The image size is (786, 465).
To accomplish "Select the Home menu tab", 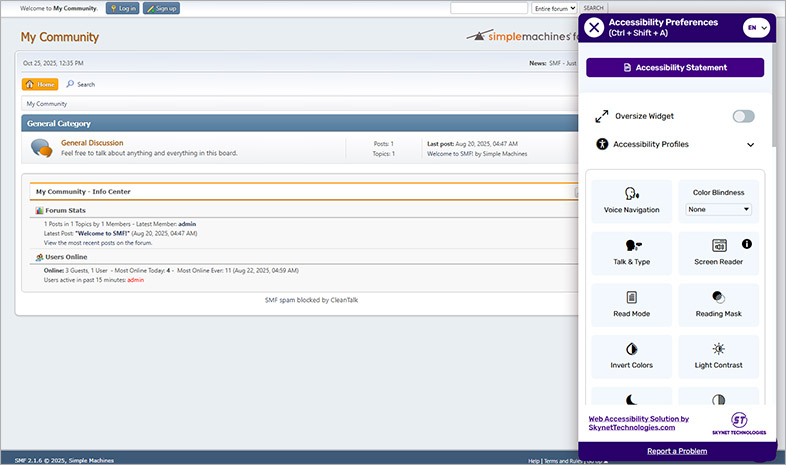I will (x=40, y=84).
